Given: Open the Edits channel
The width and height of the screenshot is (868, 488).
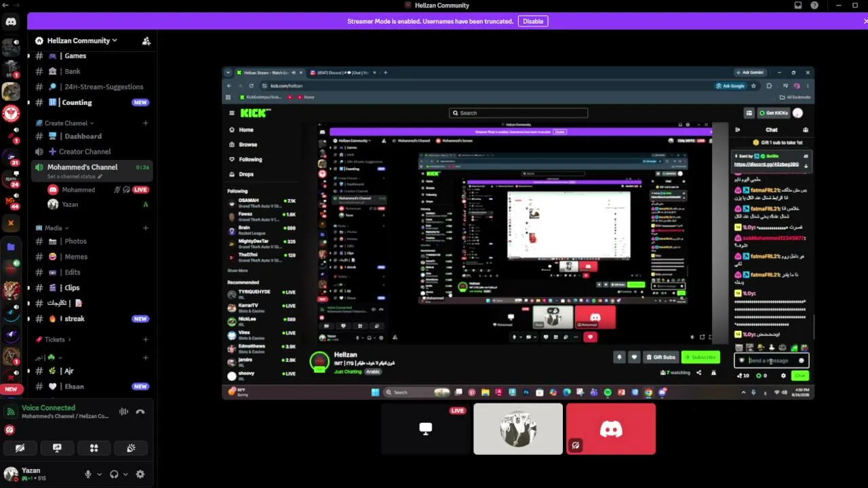Looking at the screenshot, I should [92, 272].
